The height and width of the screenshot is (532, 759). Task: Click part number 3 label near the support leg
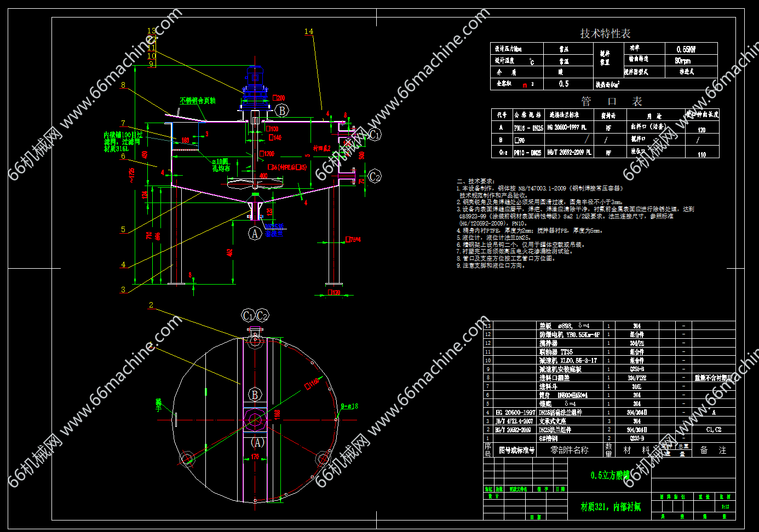click(123, 290)
